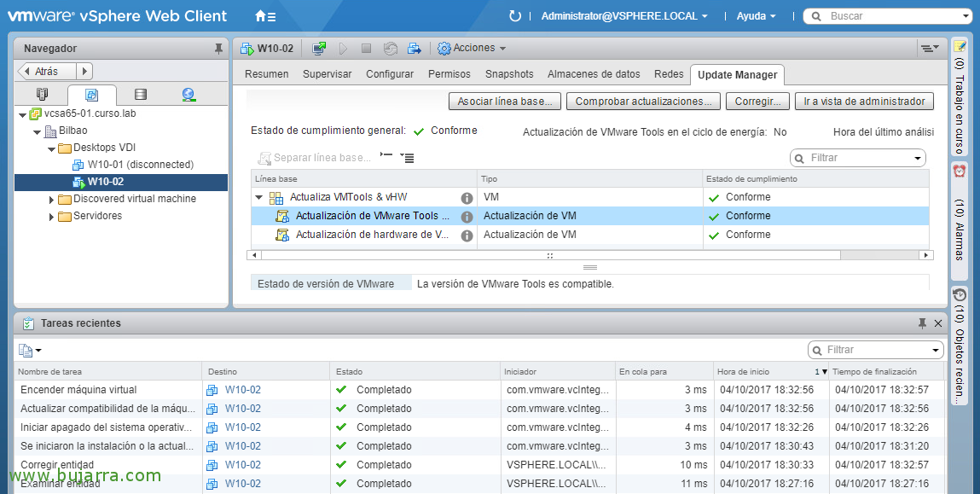
Task: Go back with the Atrás button
Action: [x=48, y=72]
